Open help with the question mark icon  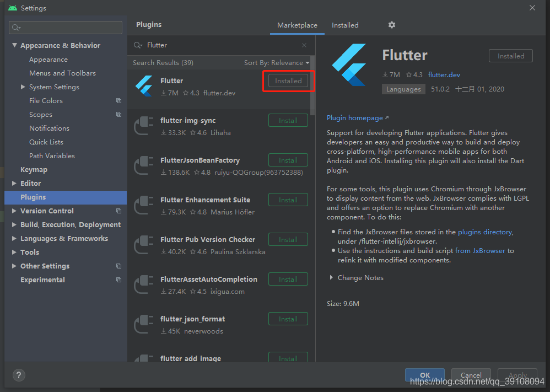coord(19,375)
